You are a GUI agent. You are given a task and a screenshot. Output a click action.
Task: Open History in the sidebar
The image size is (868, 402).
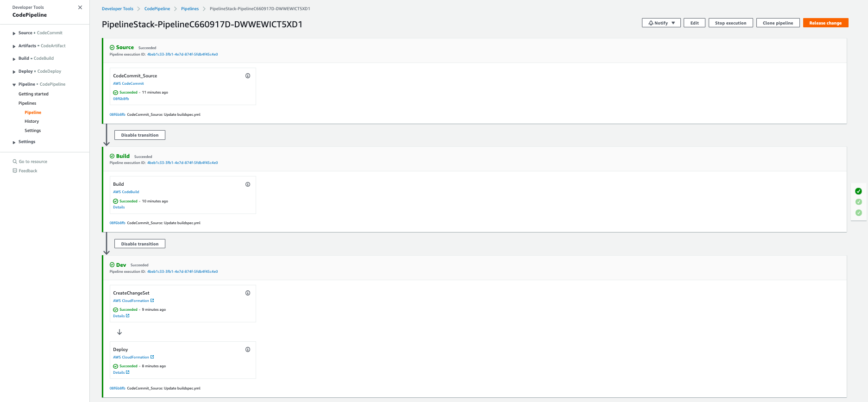click(x=32, y=121)
